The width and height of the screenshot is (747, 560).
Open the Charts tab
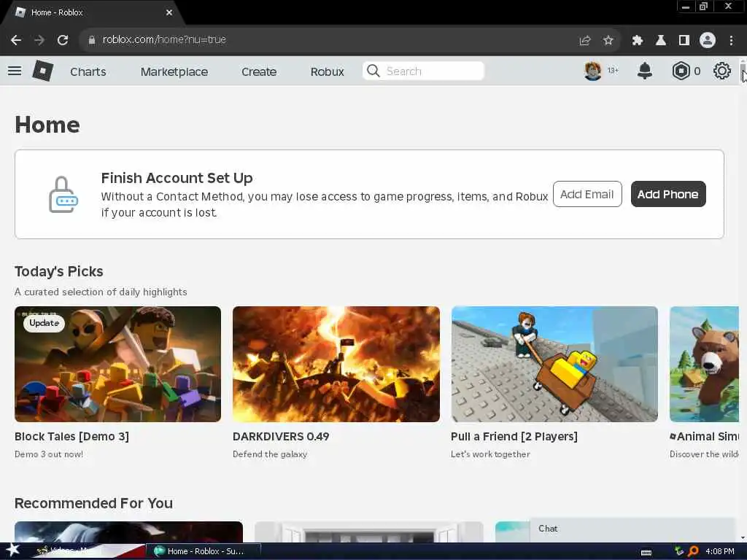coord(88,72)
